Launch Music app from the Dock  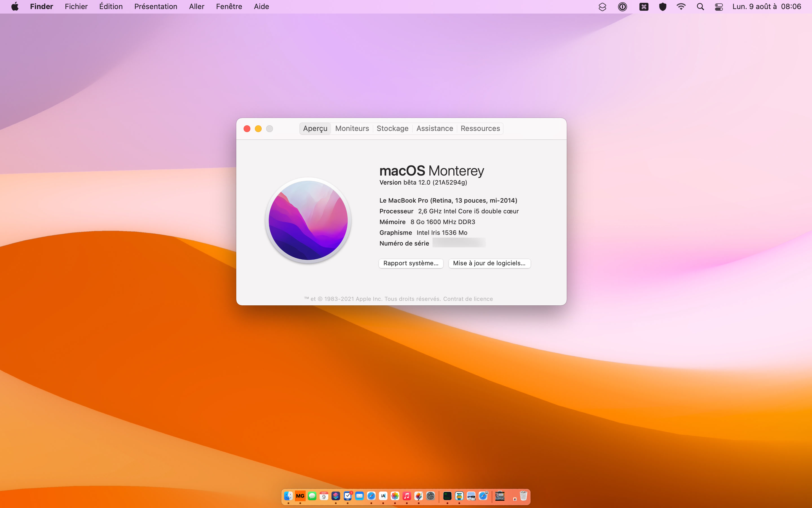point(407,496)
